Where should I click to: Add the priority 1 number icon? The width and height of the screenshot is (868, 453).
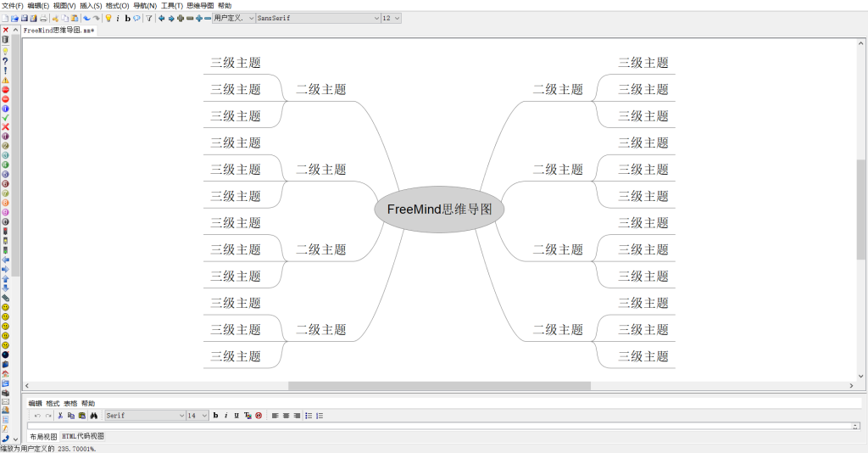(5, 137)
